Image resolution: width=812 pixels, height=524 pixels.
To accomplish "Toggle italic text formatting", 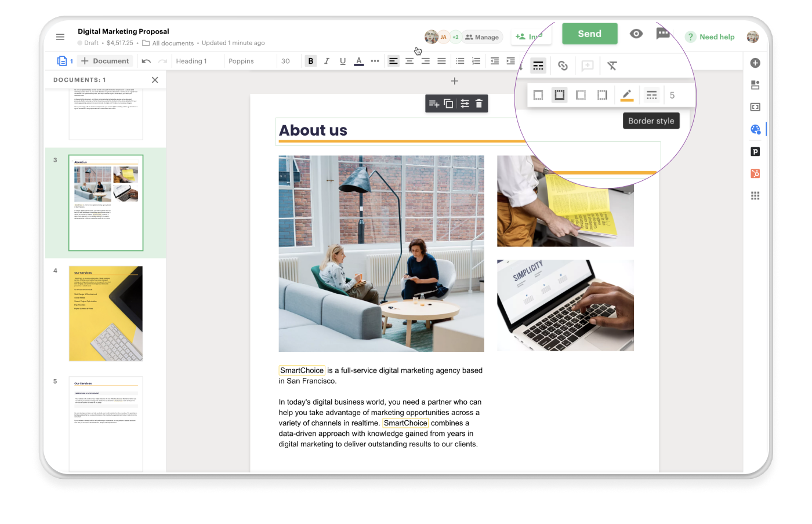I will tap(327, 61).
